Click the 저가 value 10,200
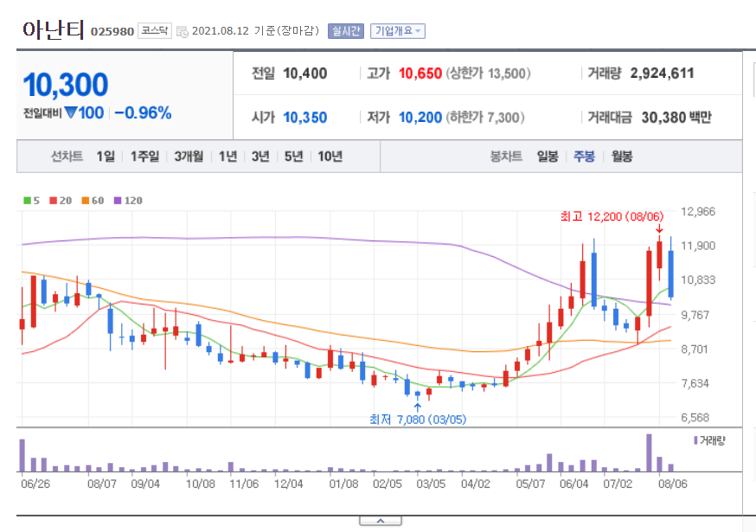Screen dimensions: 756x532 pos(420,117)
